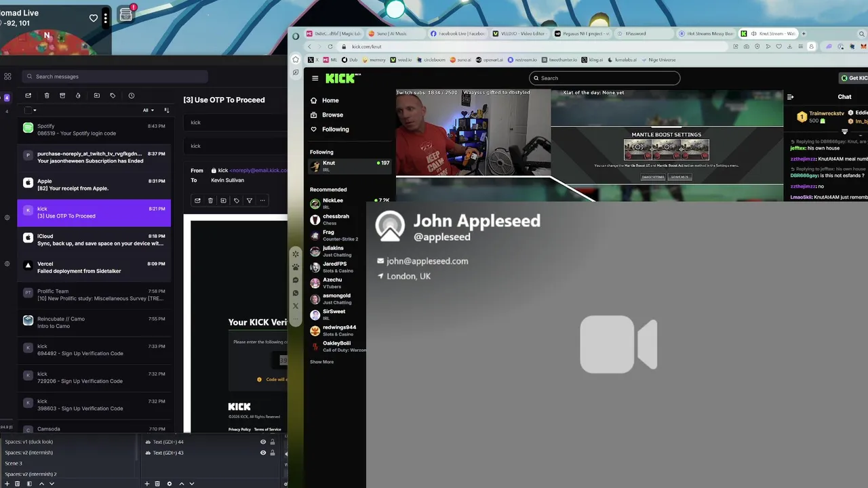The image size is (868, 488).
Task: Open new browser tab plus button
Action: tap(804, 33)
